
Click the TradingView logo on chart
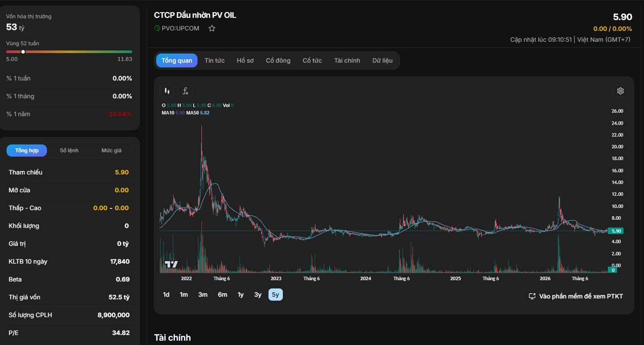point(171,264)
